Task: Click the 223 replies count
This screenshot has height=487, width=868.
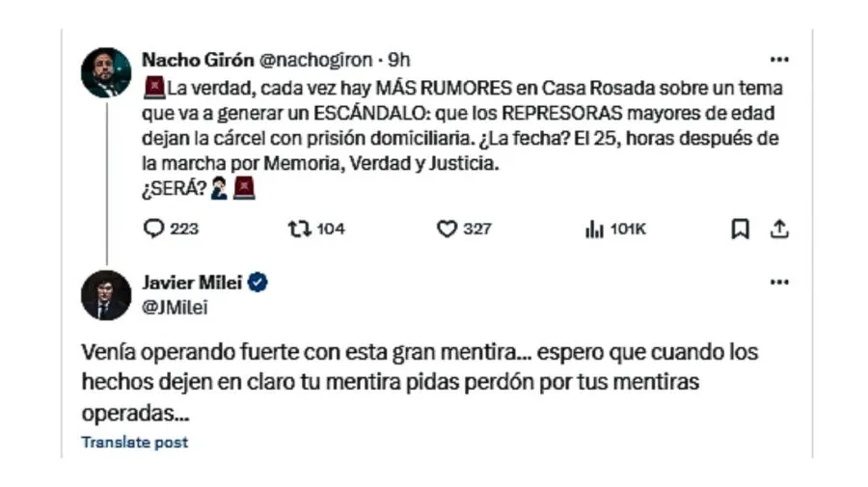Action: pos(184,229)
